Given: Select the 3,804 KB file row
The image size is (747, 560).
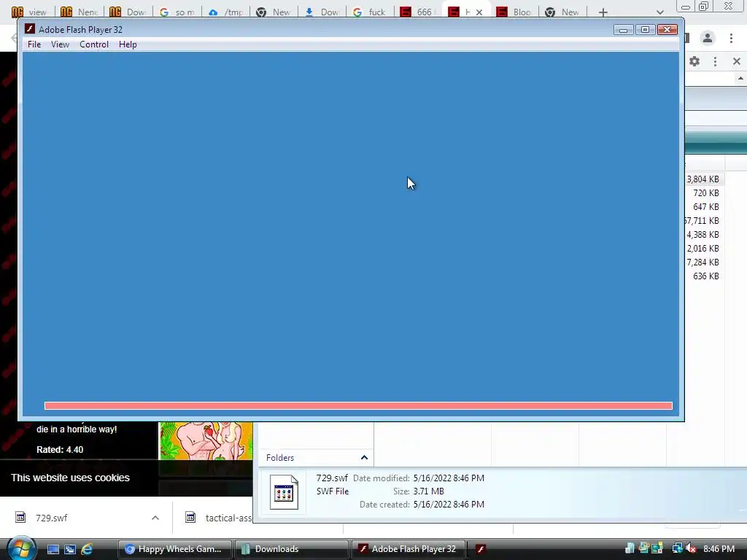Looking at the screenshot, I should (x=704, y=179).
